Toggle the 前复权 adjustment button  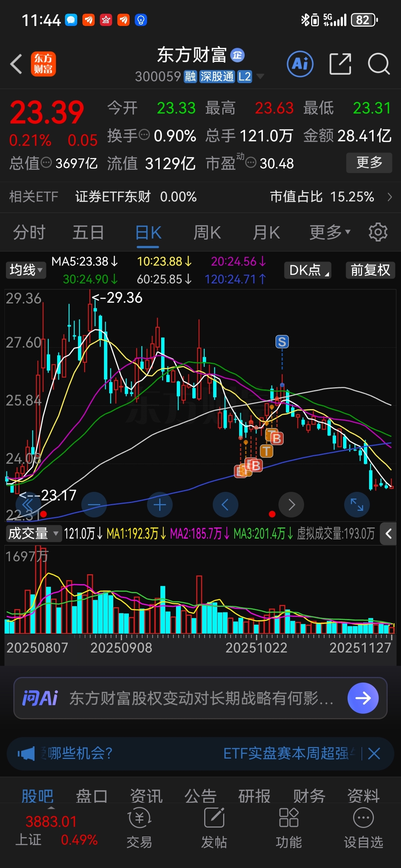371,270
